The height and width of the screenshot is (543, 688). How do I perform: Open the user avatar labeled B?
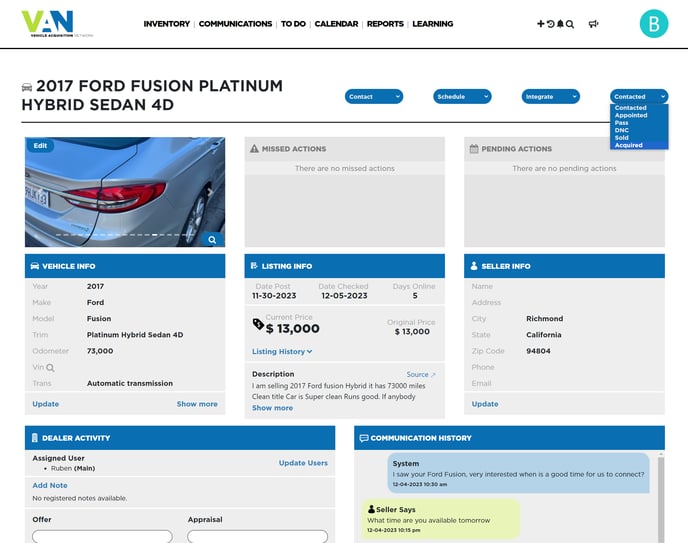653,24
